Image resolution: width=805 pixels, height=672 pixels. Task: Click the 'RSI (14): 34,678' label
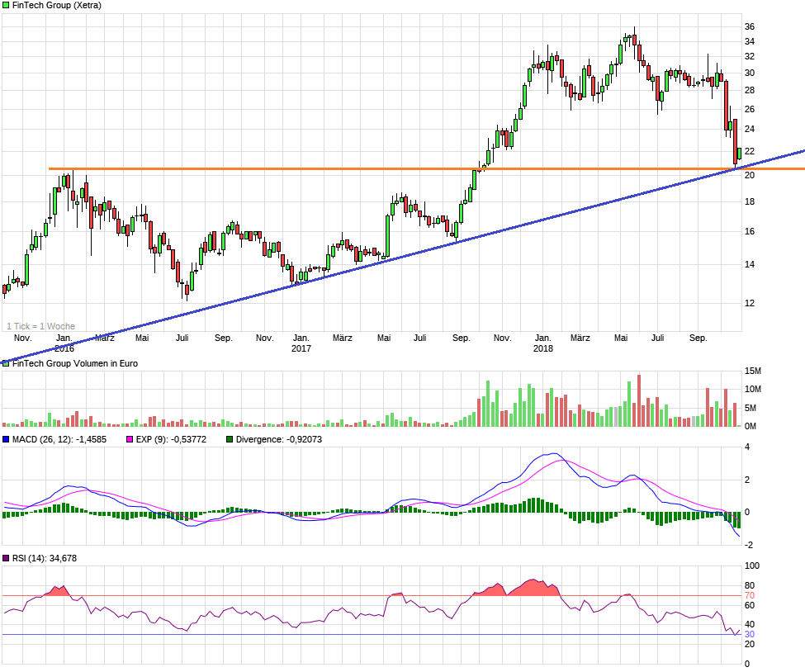[45, 558]
